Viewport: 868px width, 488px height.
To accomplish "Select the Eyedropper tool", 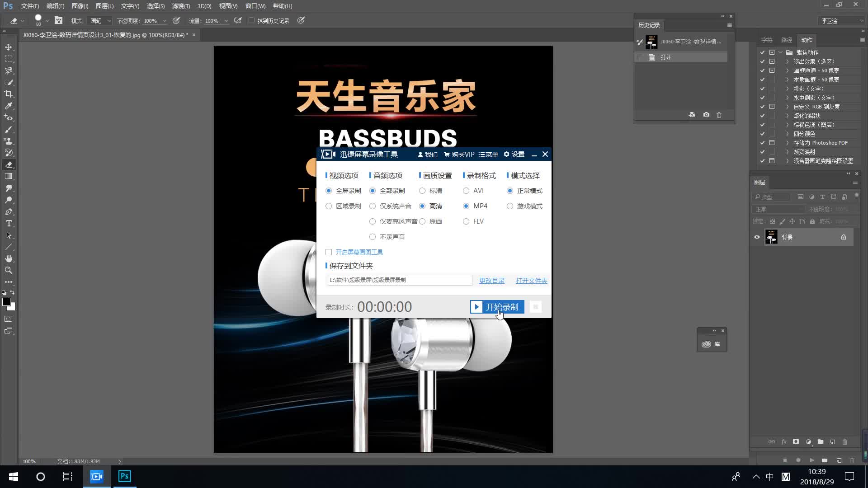I will point(9,106).
